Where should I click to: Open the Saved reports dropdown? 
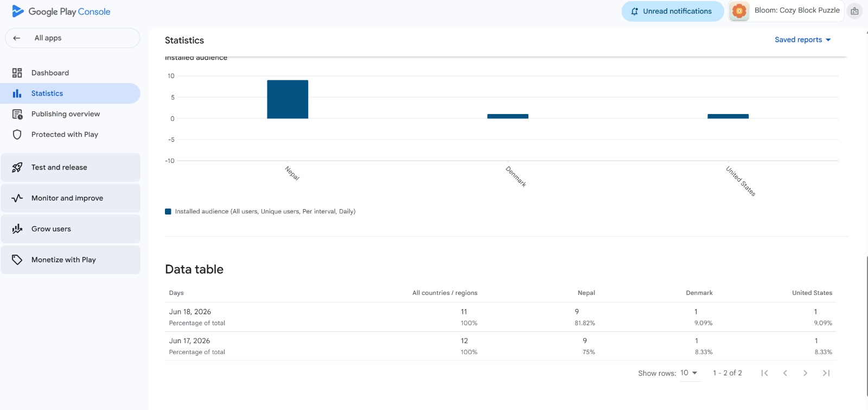click(802, 40)
